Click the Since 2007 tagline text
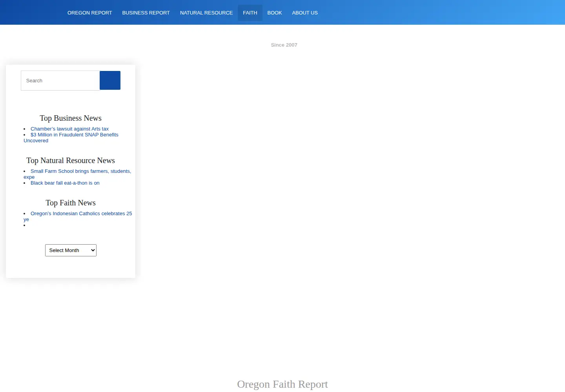 pos(284,45)
